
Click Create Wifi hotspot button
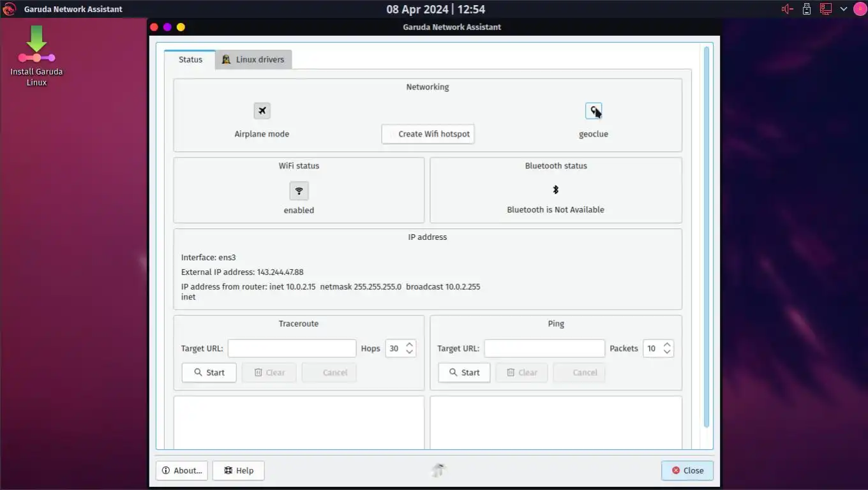[x=428, y=134]
